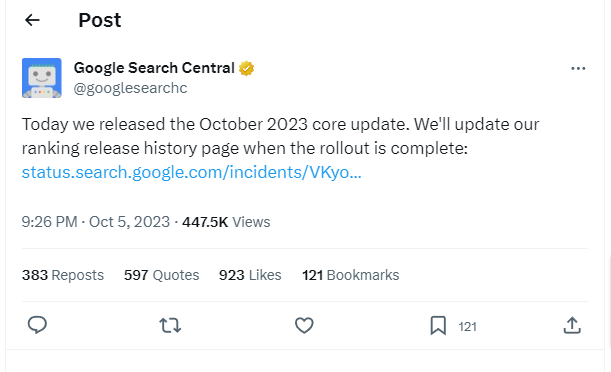Click the @googlesearchc handle
Screen dimensions: 611x372
coord(130,88)
